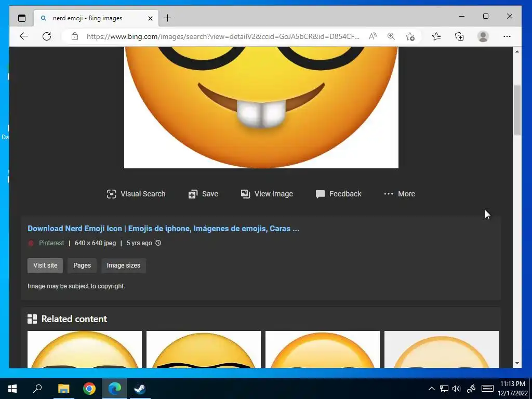
Task: Click the Related content heading
Action: pos(74,319)
